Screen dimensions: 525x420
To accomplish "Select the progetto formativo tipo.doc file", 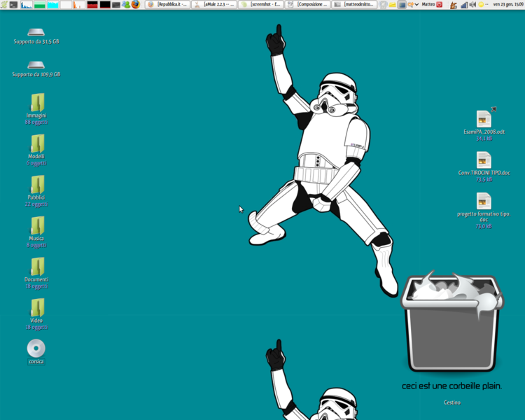I will click(x=484, y=211).
